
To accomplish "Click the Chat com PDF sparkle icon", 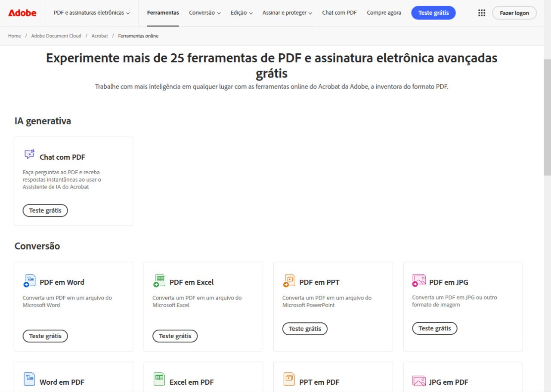I will click(29, 154).
